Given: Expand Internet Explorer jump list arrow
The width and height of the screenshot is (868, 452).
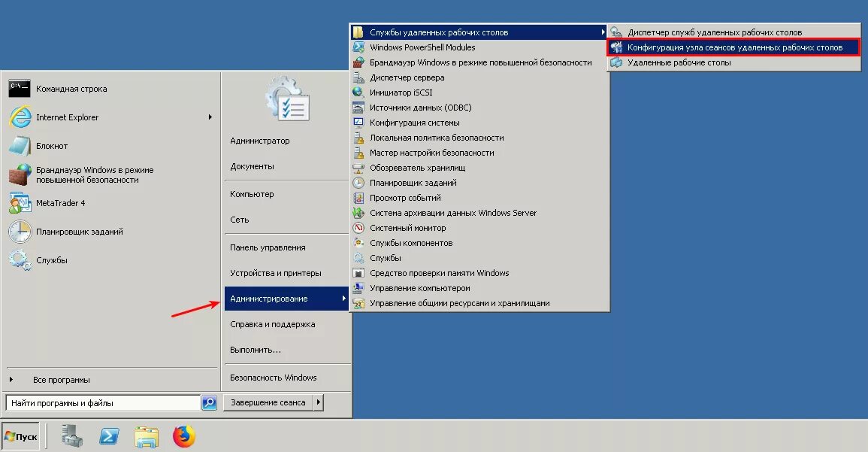Looking at the screenshot, I should click(210, 117).
